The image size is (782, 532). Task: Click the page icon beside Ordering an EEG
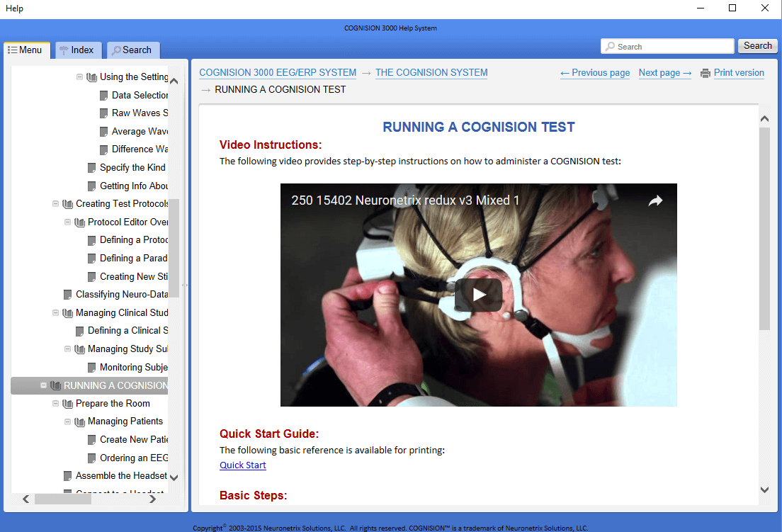pyautogui.click(x=92, y=458)
